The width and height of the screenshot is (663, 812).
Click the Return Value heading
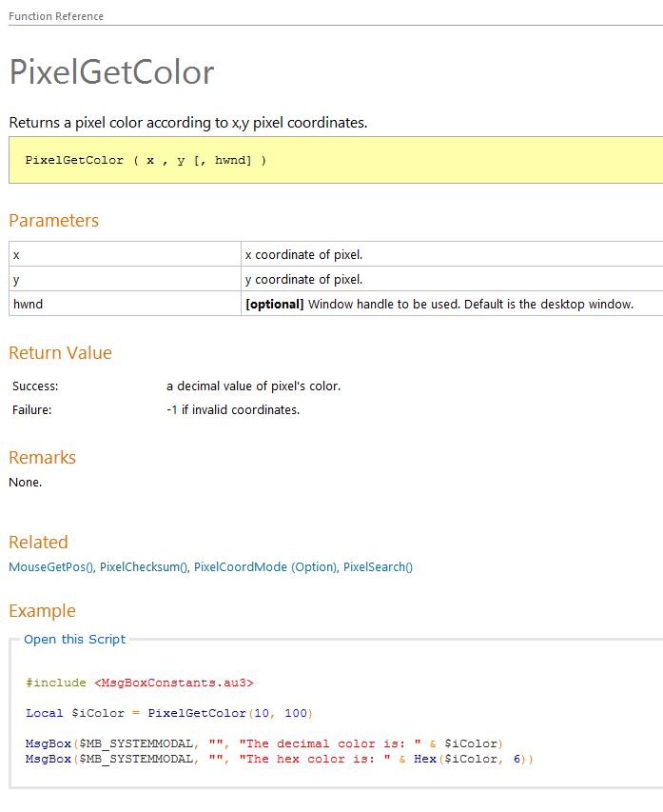point(60,352)
